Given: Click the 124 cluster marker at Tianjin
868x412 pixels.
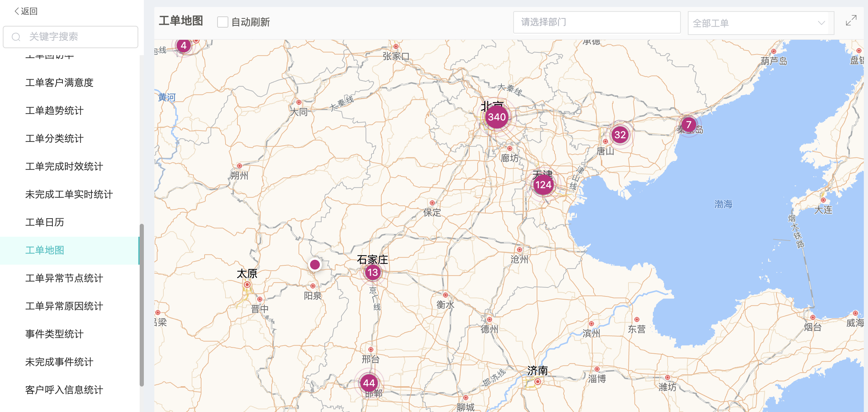Looking at the screenshot, I should pyautogui.click(x=543, y=185).
